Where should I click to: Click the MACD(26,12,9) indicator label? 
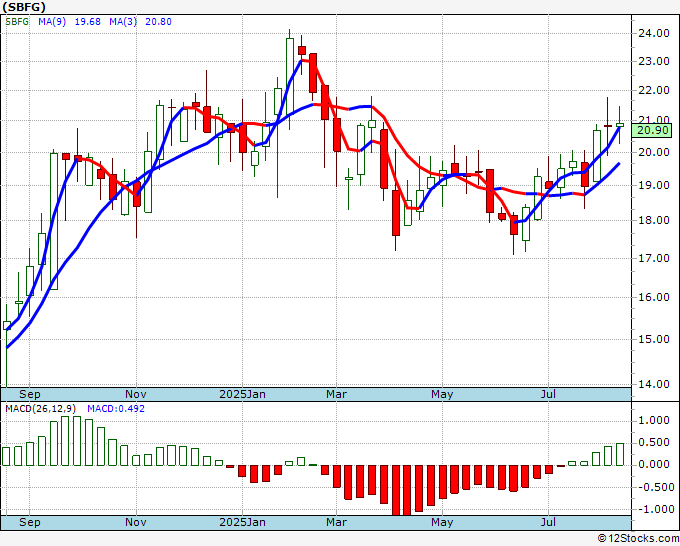point(40,409)
